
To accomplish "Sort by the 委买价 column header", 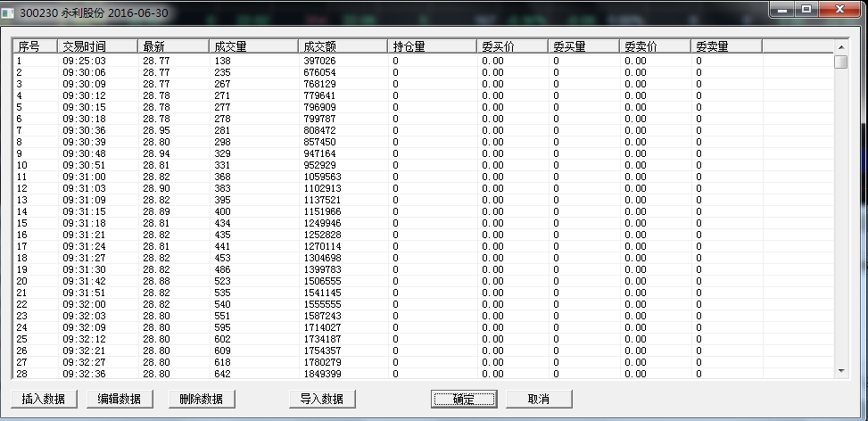I will coord(513,46).
